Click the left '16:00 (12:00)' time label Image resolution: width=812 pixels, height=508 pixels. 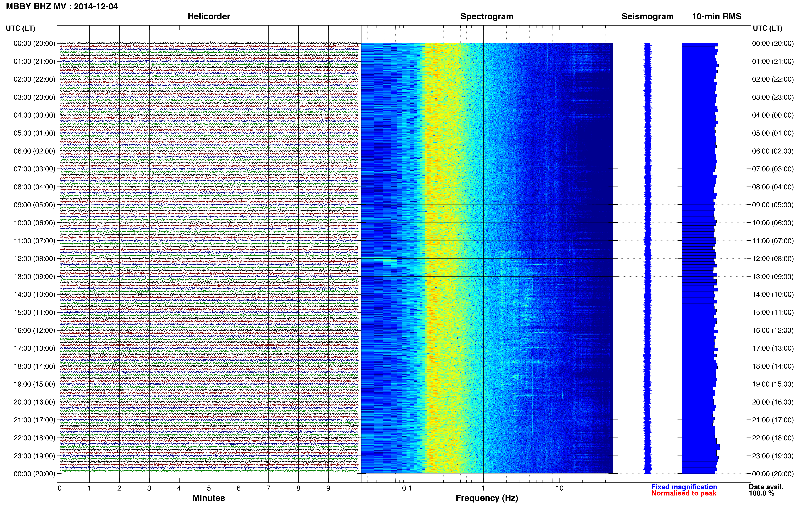pos(34,330)
